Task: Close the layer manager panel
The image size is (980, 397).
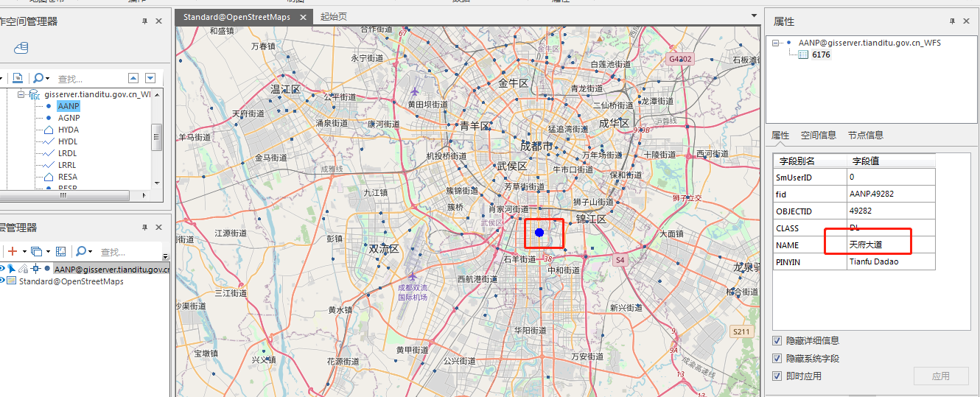Action: click(x=158, y=228)
